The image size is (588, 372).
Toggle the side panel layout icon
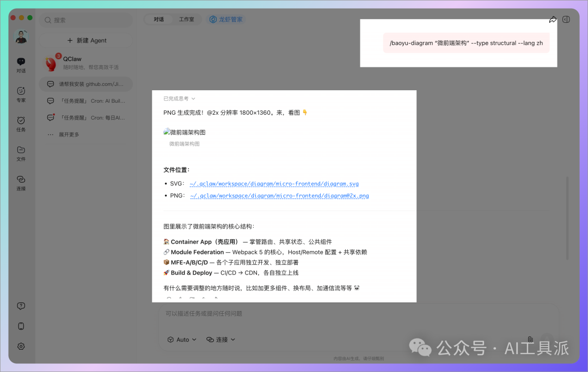coord(566,20)
